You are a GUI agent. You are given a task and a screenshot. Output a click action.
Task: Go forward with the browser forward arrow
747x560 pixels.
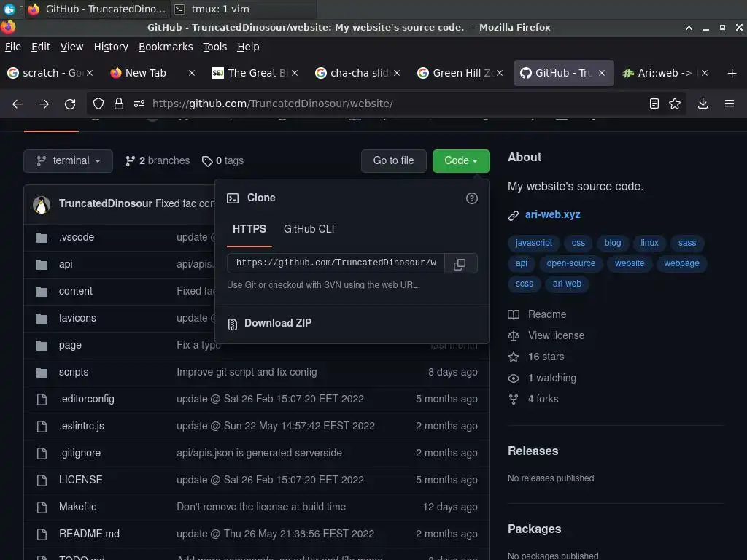[x=44, y=104]
